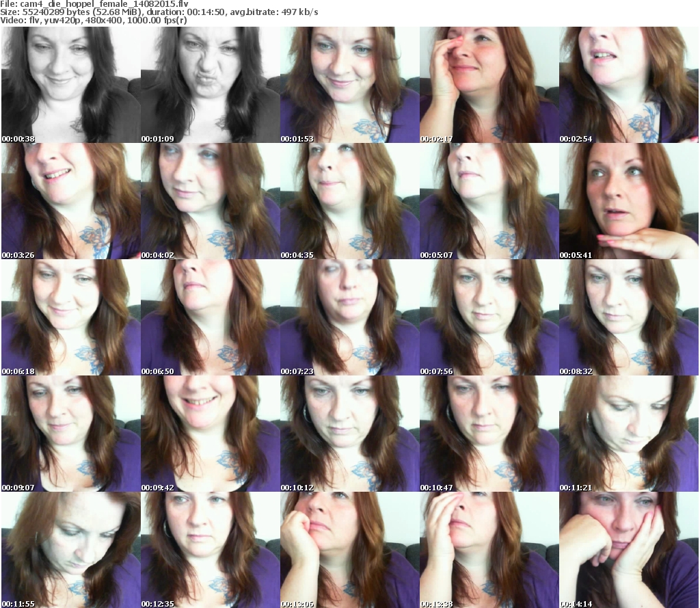Select the thumbnail marked 00:11:55
The image size is (700, 608).
click(70, 550)
